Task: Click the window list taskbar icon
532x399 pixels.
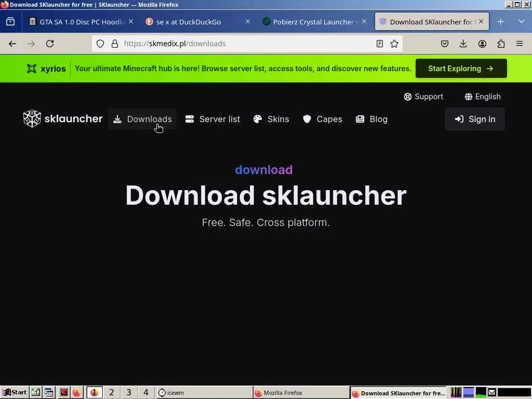Action: coord(49,393)
